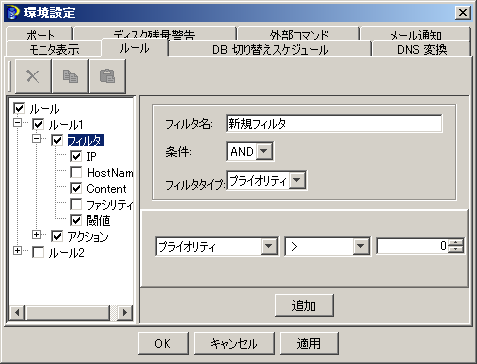The height and width of the screenshot is (364, 477).
Task: Select the root ルール tree label
Action: [x=44, y=109]
